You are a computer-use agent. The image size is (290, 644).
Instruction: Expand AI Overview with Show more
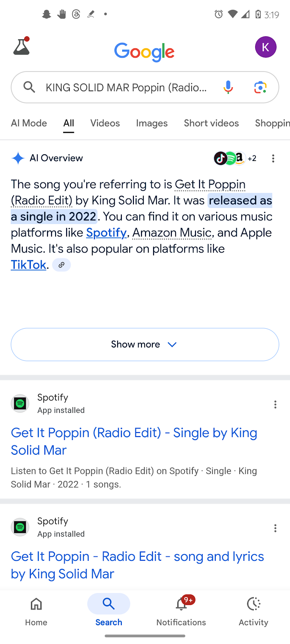click(145, 344)
